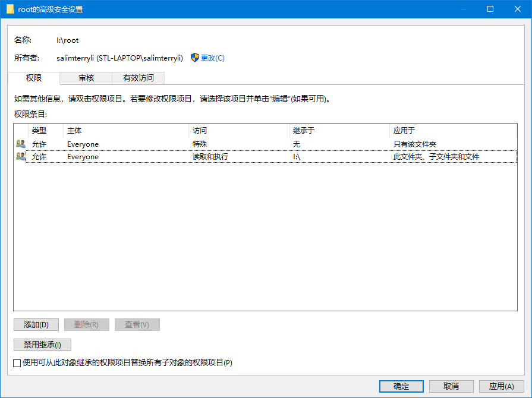Sort by the 应用于 column header
The height and width of the screenshot is (398, 532).
click(x=454, y=131)
